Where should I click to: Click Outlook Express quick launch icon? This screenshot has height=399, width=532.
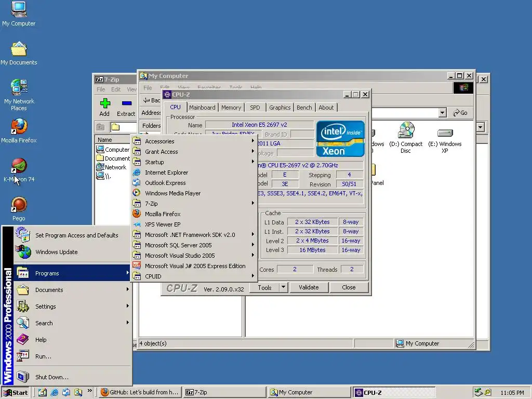[66, 392]
